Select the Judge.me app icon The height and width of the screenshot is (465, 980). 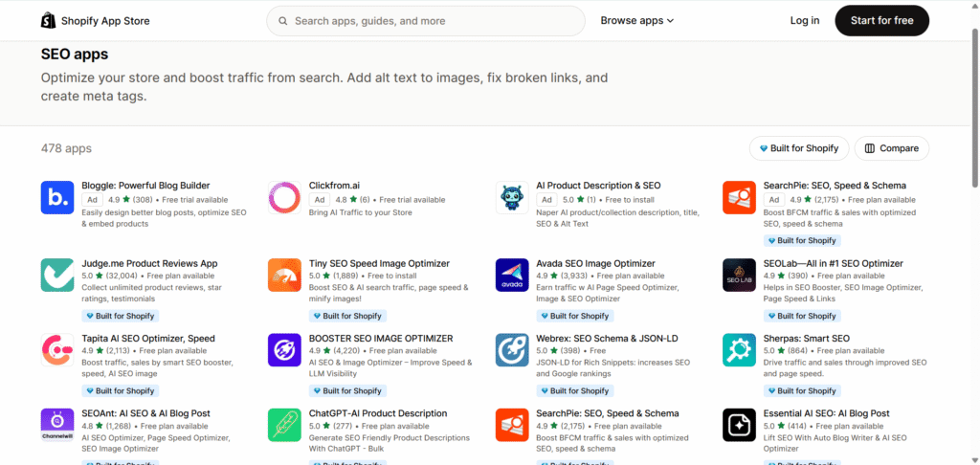(x=57, y=275)
